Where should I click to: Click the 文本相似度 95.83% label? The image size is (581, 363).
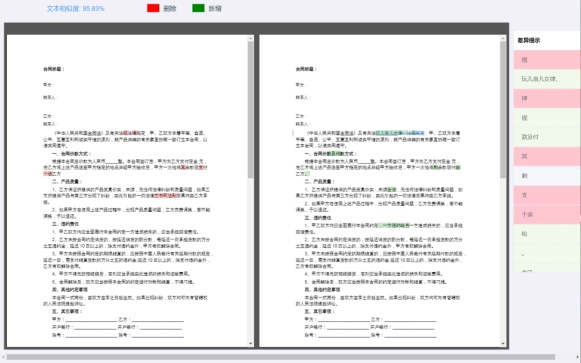click(76, 9)
